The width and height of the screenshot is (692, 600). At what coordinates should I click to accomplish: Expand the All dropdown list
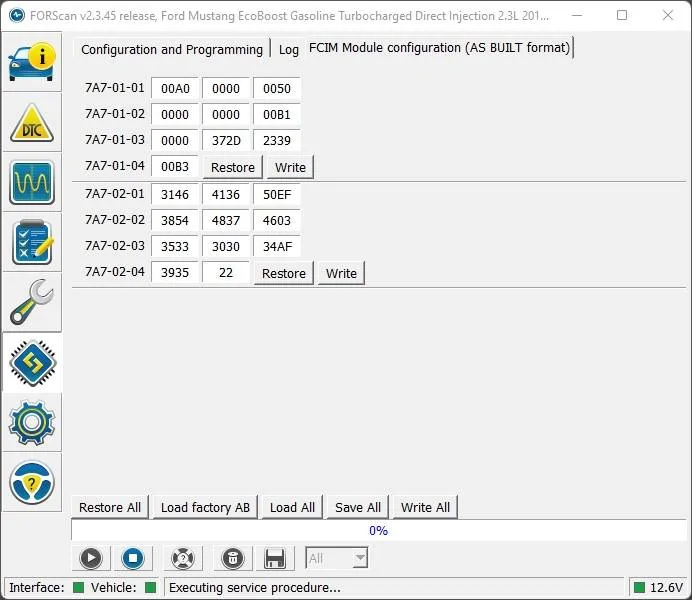click(x=361, y=558)
